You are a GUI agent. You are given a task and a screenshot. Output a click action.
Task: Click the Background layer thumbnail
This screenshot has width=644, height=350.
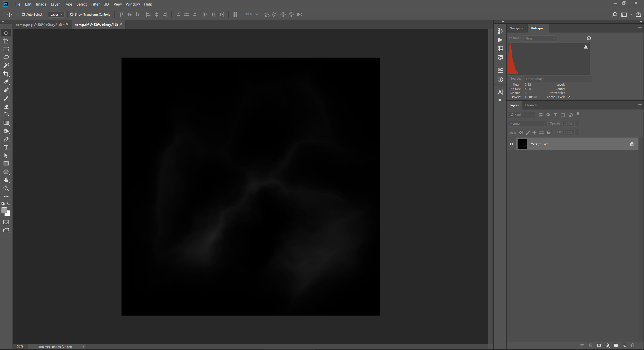pyautogui.click(x=522, y=144)
